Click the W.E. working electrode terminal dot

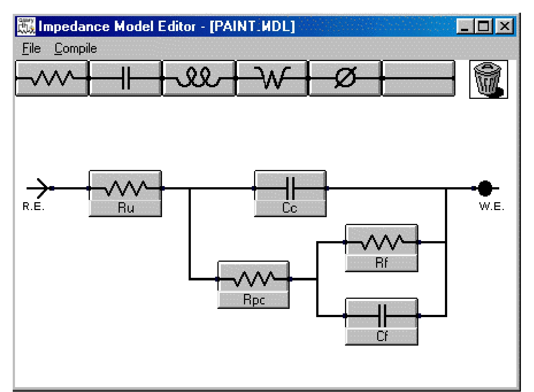coord(485,188)
